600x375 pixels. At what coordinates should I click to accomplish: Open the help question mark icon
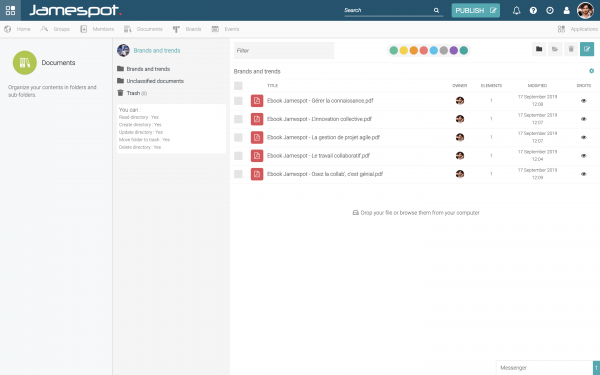point(533,10)
